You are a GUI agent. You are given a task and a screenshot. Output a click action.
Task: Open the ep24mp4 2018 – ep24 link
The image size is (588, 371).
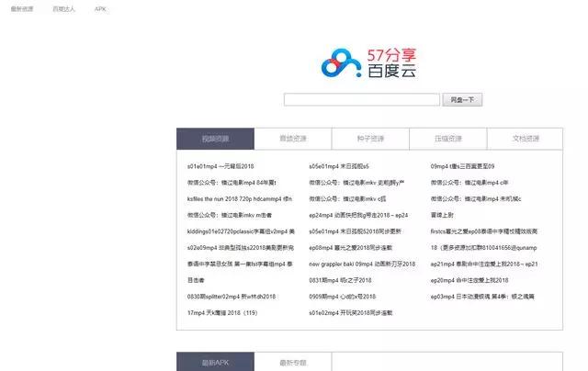pos(358,215)
